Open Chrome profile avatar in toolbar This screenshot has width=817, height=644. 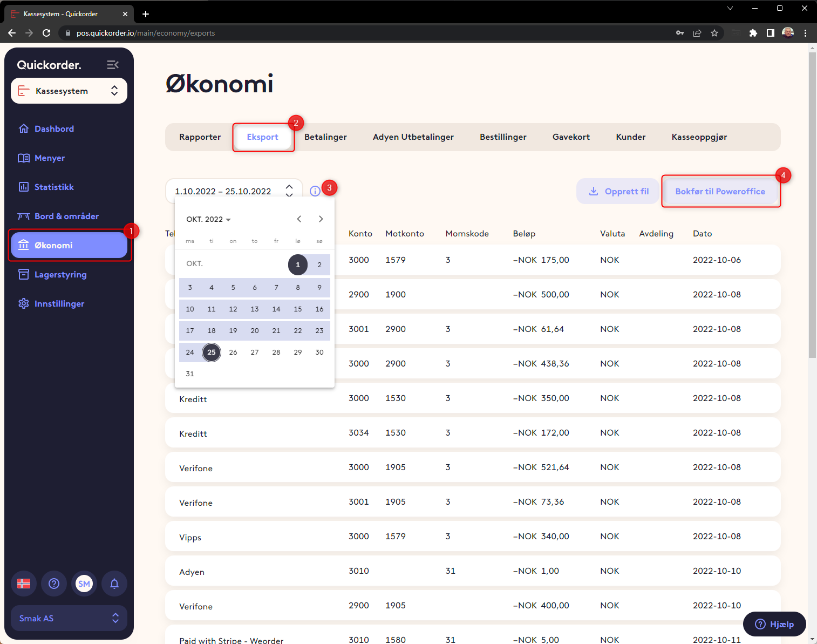[x=788, y=33]
